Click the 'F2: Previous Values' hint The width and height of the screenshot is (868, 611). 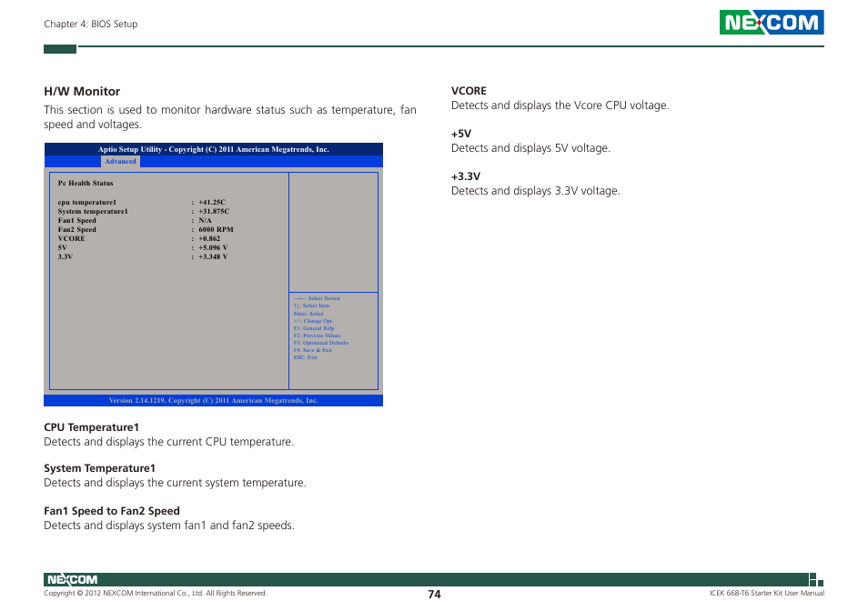[x=317, y=336]
